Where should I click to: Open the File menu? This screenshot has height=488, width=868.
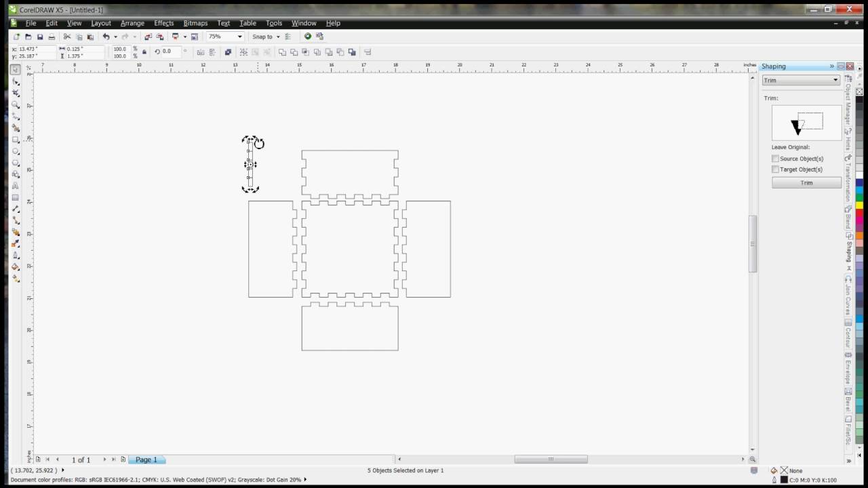pyautogui.click(x=31, y=23)
